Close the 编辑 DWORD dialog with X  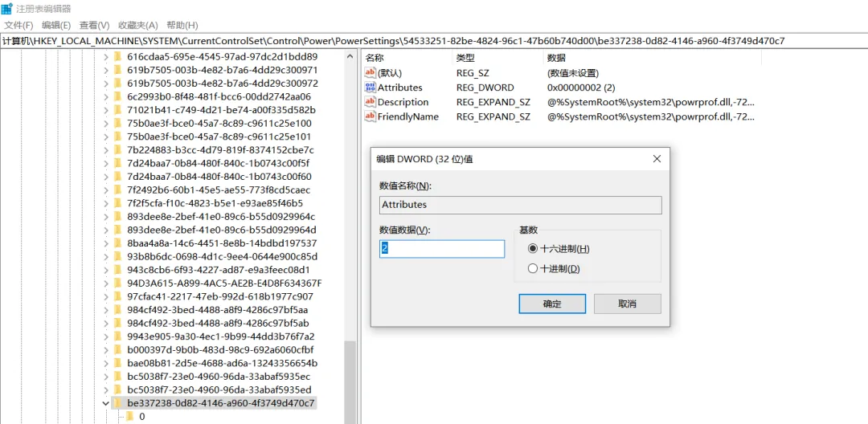click(x=657, y=159)
